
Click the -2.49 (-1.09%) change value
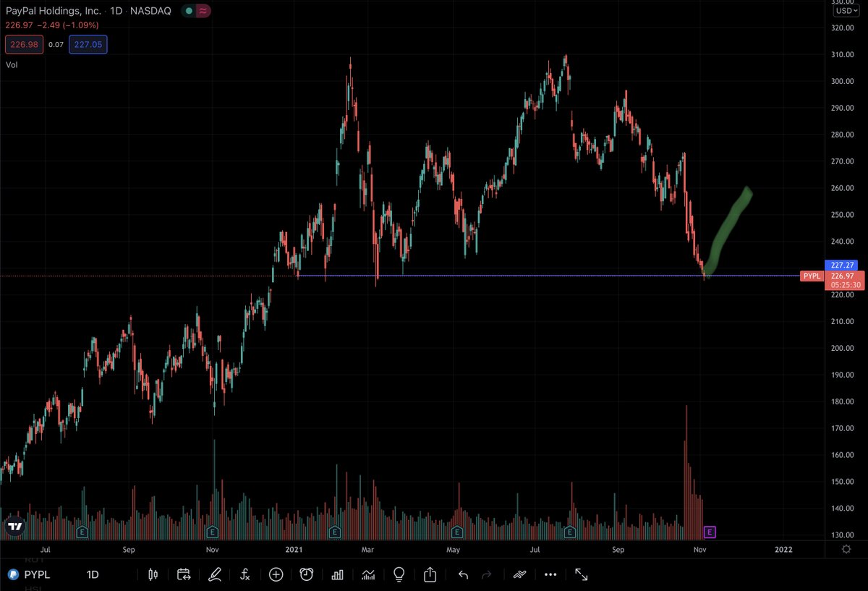click(x=69, y=26)
